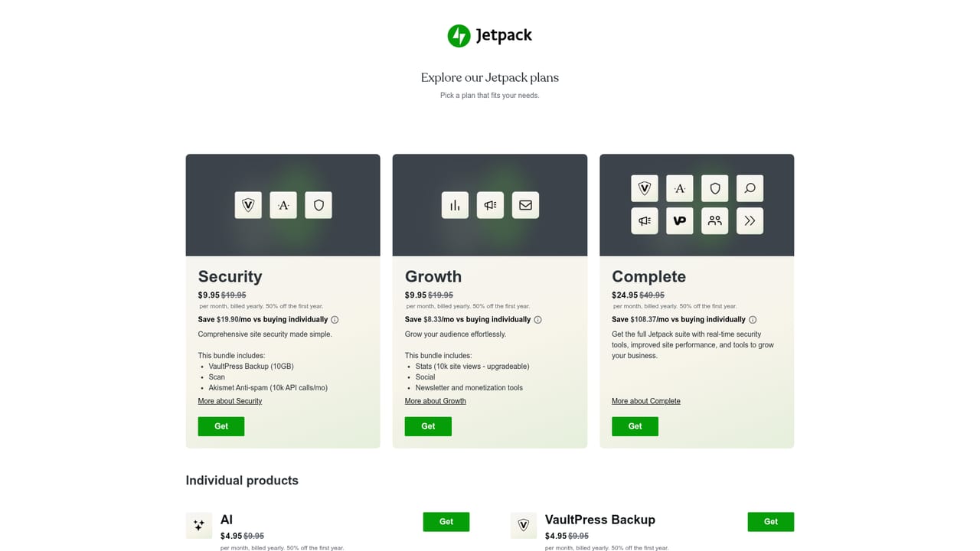The image size is (980, 551).
Task: Click the VideoPress VP icon in Complete card
Action: click(680, 221)
